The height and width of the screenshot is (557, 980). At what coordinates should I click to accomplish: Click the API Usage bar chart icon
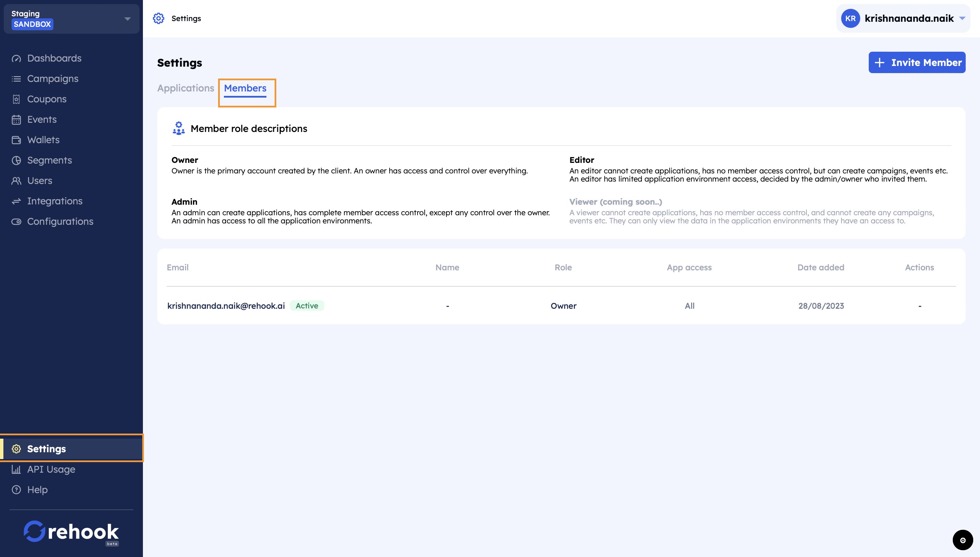coord(16,469)
